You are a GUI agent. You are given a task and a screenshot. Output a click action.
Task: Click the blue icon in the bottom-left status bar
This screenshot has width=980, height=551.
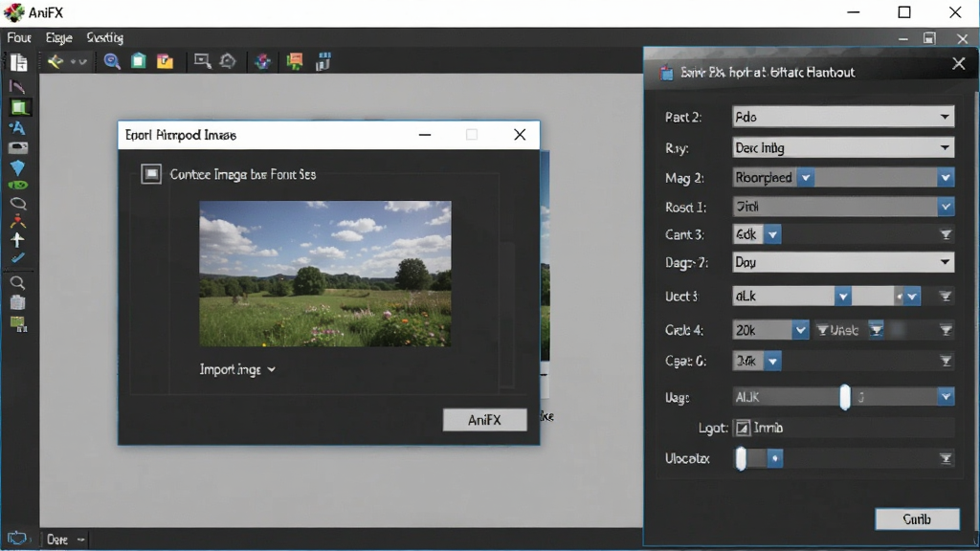[x=17, y=539]
